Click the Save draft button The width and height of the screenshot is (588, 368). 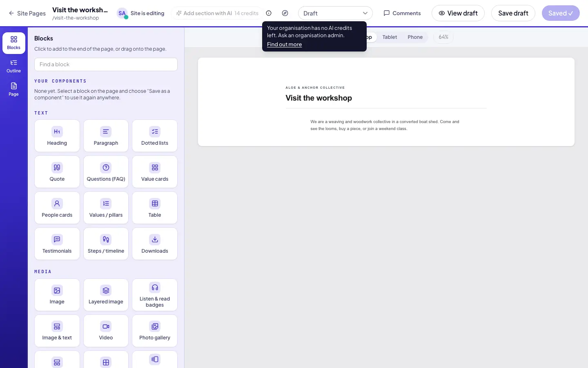[513, 13]
